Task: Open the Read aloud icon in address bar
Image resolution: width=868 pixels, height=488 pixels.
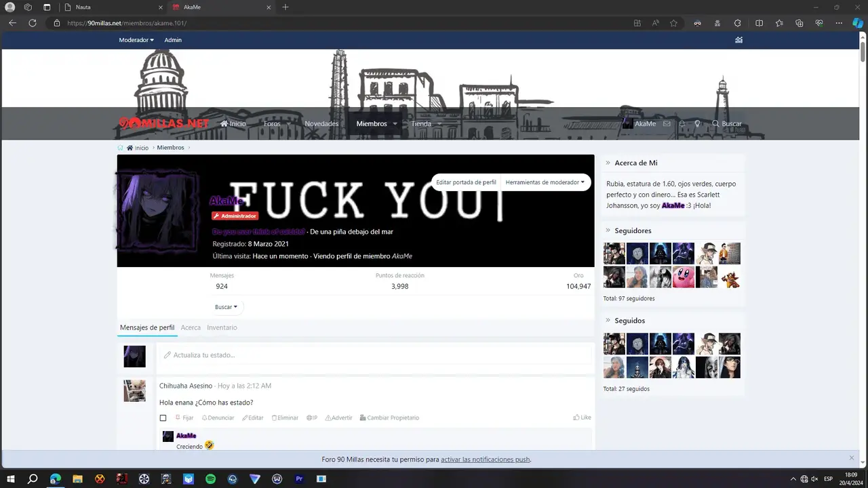Action: [656, 23]
